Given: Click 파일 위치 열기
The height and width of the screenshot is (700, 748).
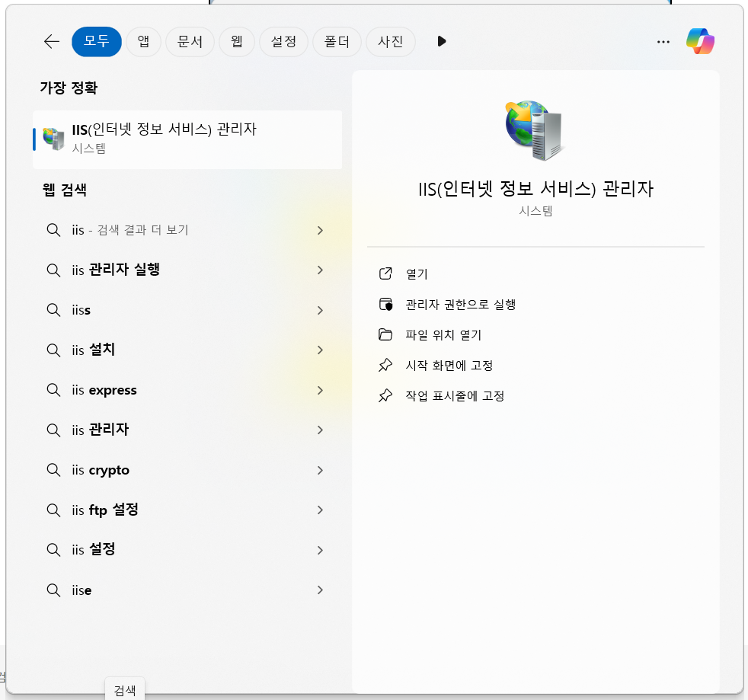Looking at the screenshot, I should [535, 334].
